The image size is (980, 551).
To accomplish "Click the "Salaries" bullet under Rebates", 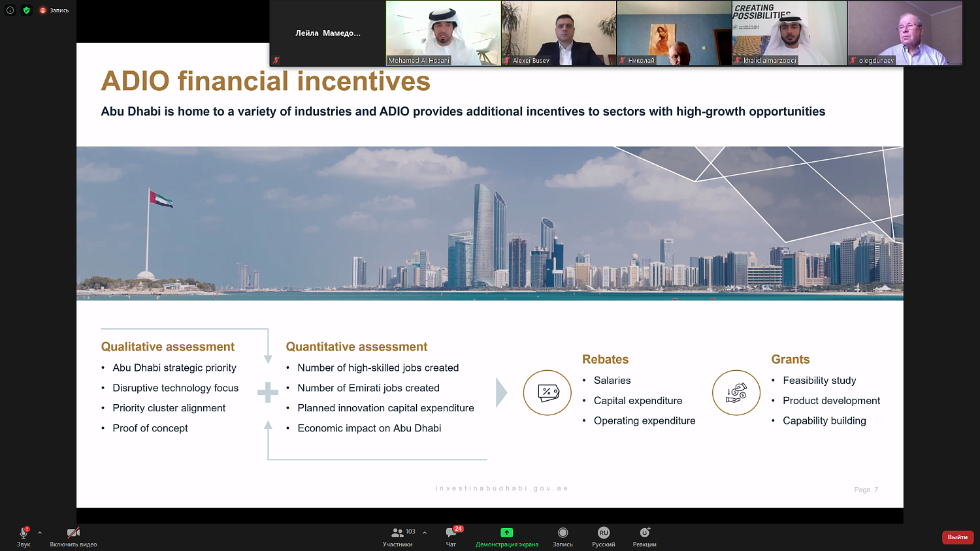I will (612, 381).
